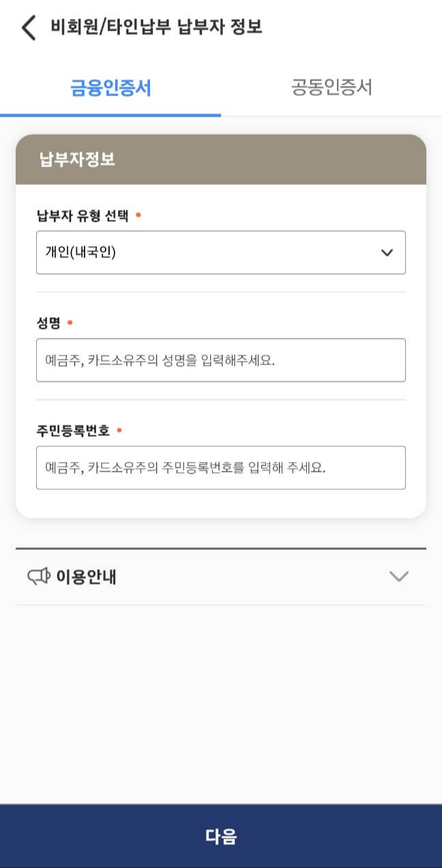Select the 금융인증서 tab
This screenshot has height=868, width=442.
110,87
